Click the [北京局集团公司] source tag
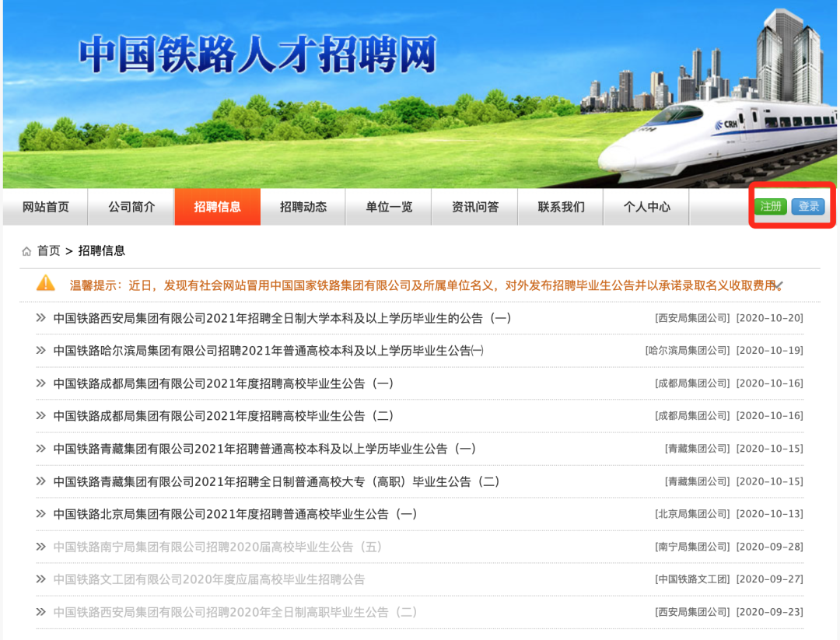This screenshot has width=840, height=640. 692,514
